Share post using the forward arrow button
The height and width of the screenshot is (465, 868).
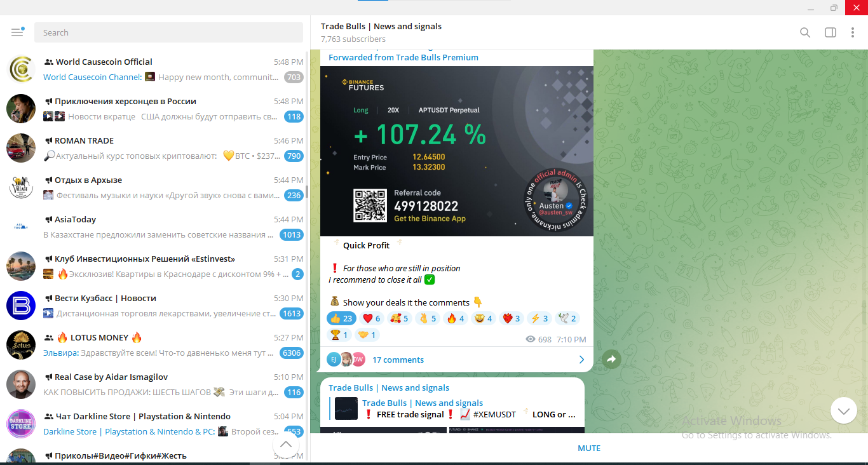click(611, 360)
